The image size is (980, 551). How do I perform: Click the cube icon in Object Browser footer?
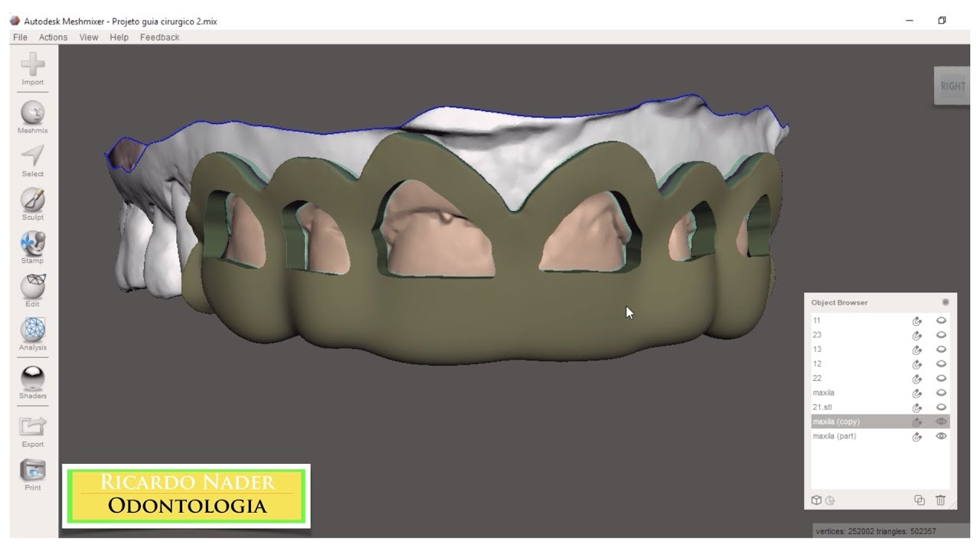coord(816,500)
